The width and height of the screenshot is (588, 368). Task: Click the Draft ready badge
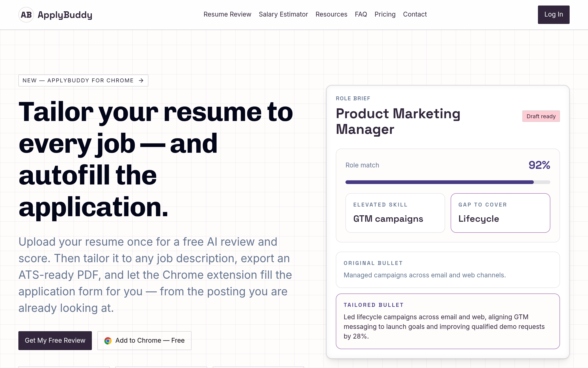point(541,116)
